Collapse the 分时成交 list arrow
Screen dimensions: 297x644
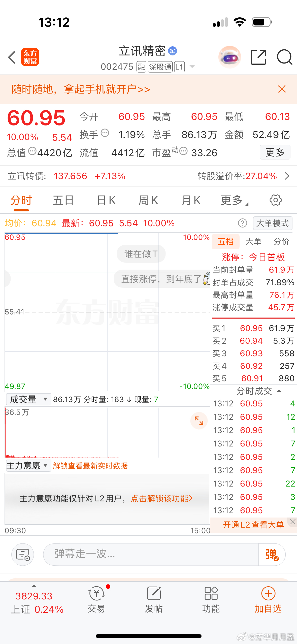pyautogui.click(x=279, y=391)
